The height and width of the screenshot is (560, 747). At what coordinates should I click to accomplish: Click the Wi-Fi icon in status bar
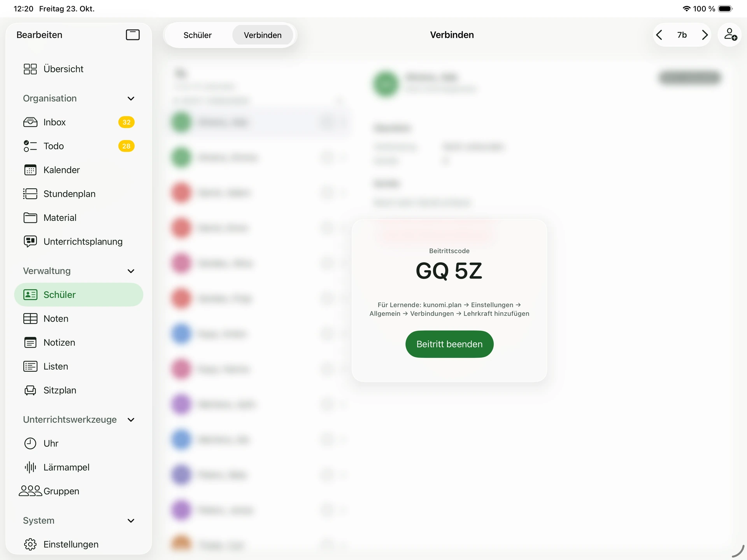[x=686, y=9]
